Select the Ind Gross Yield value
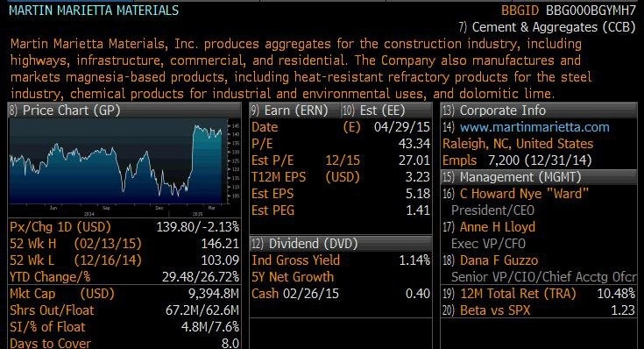 click(414, 260)
